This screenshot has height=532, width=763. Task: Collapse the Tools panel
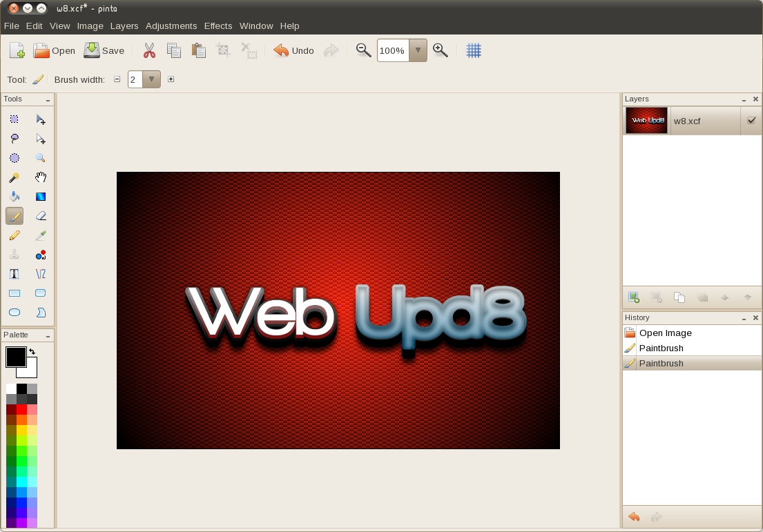[x=48, y=99]
